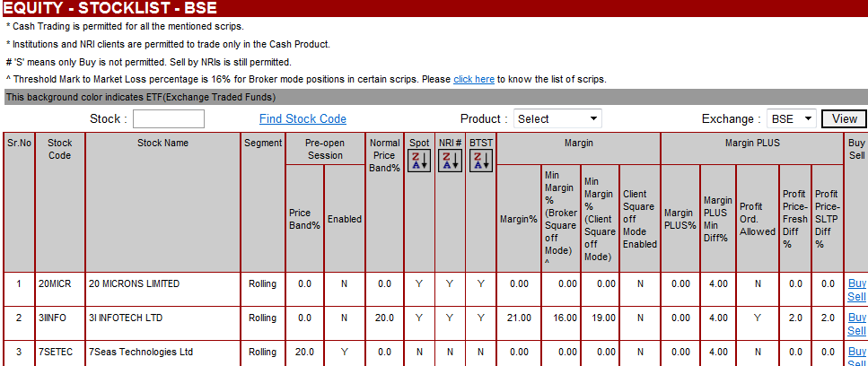The width and height of the screenshot is (868, 366).
Task: Click Margin% value 21.00 for 3IINFO
Action: (518, 318)
